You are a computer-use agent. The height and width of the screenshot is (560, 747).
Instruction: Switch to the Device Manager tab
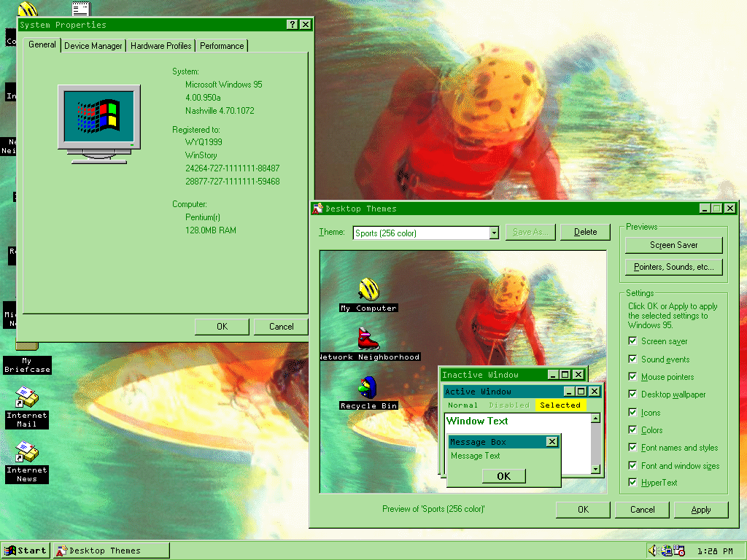coord(93,46)
